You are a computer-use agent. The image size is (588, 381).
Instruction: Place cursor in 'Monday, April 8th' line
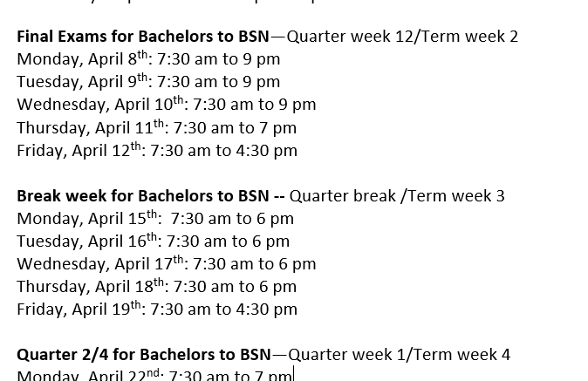coord(148,58)
